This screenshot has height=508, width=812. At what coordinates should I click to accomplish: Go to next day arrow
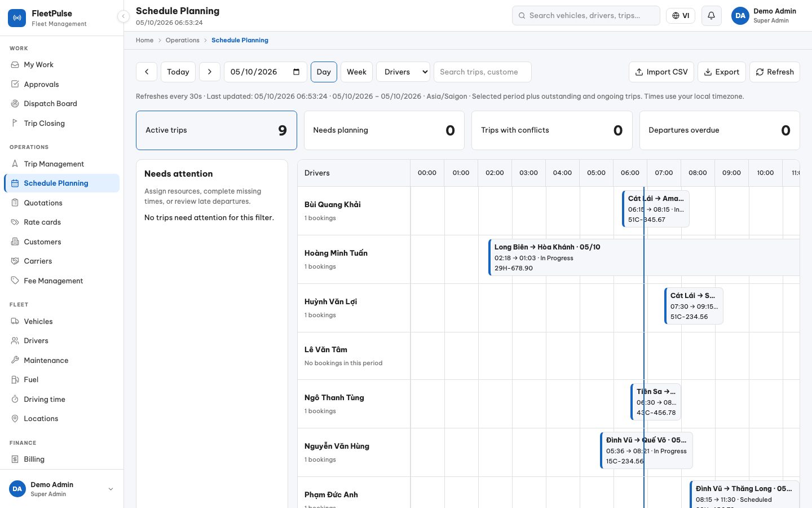coord(210,72)
